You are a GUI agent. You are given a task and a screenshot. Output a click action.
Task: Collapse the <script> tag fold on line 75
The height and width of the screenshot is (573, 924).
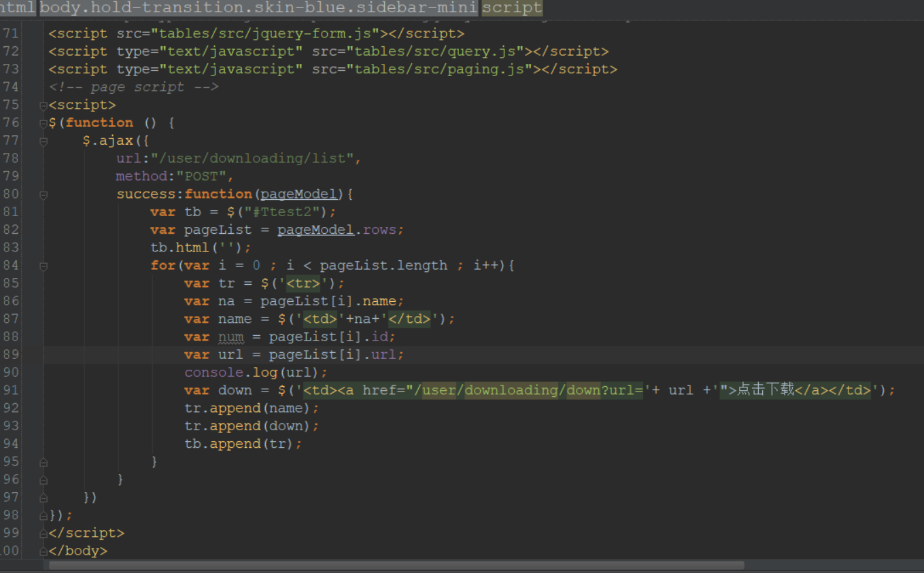[44, 105]
